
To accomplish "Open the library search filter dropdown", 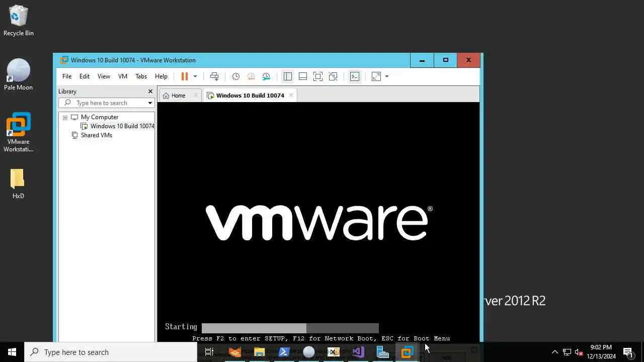I will (x=150, y=103).
